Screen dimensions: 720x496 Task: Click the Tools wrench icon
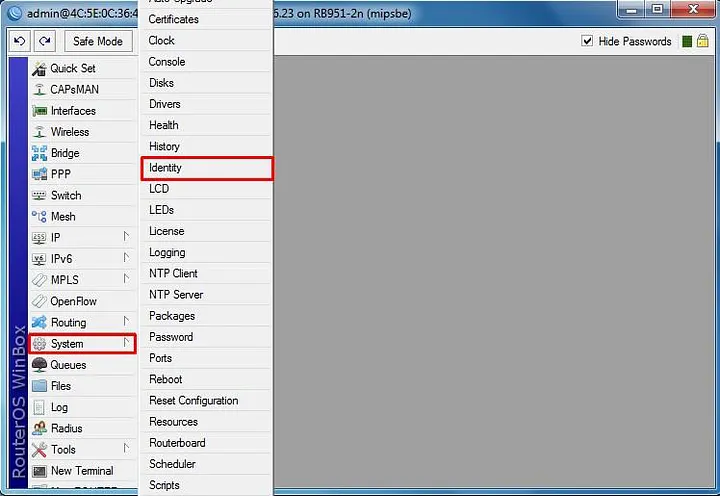[39, 450]
